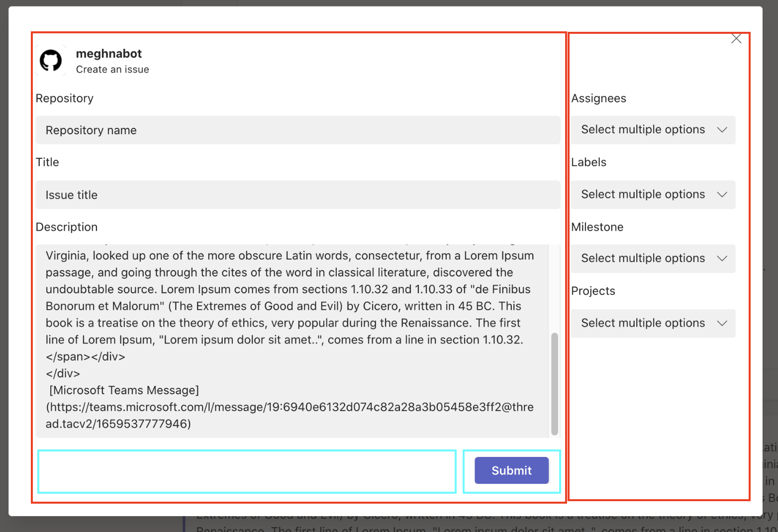Click the chevron icon on the Projects selector

pyautogui.click(x=722, y=323)
